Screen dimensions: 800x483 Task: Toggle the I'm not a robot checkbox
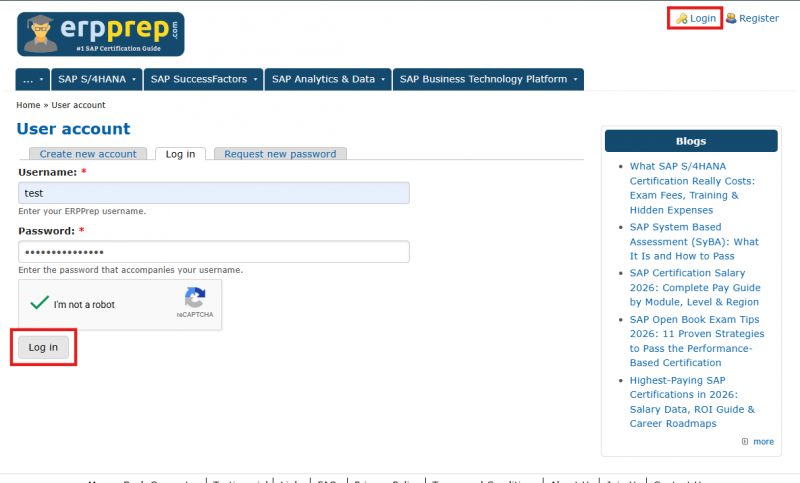[39, 303]
